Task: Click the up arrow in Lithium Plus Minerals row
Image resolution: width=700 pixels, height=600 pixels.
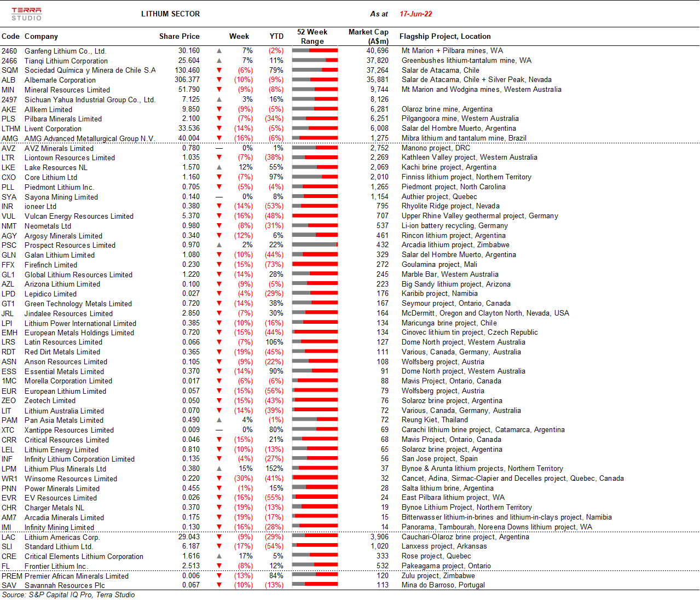Action: click(x=219, y=469)
